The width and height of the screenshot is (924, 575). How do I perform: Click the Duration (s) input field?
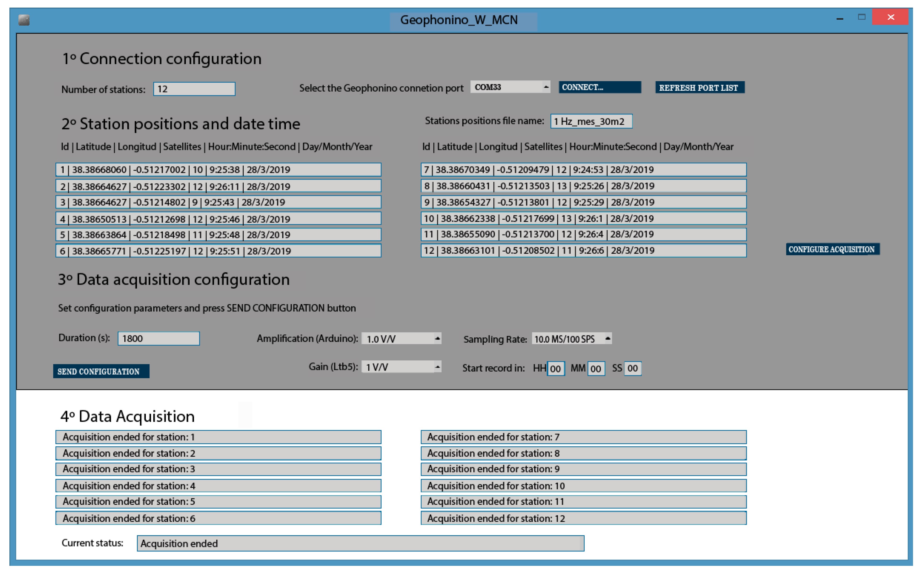point(158,338)
